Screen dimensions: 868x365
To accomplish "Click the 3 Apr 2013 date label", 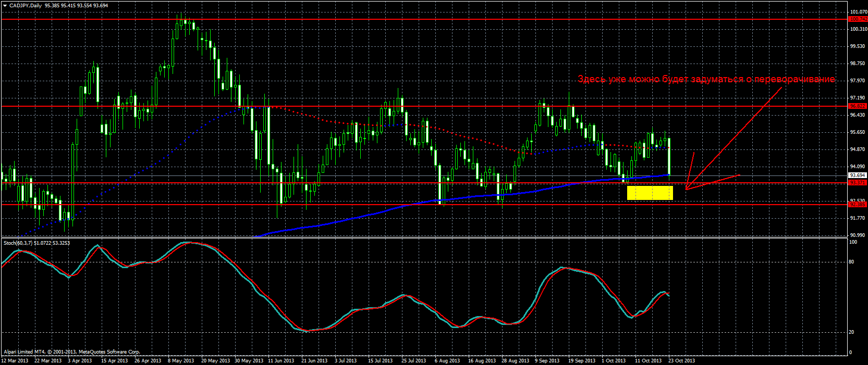I will (80, 361).
